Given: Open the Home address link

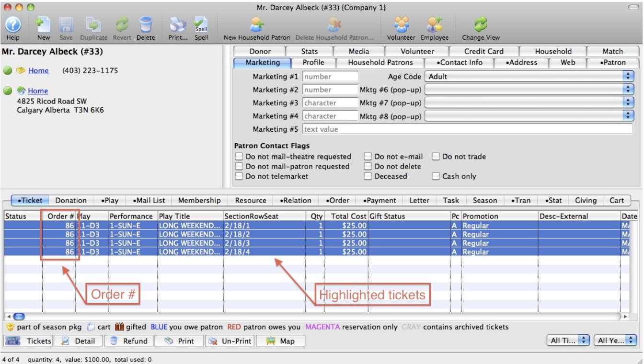Looking at the screenshot, I should [x=38, y=91].
